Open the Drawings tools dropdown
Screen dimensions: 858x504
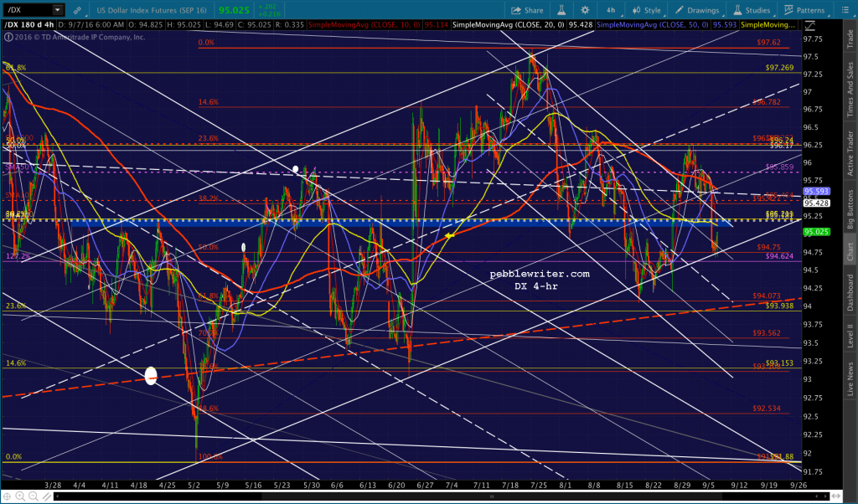[698, 10]
